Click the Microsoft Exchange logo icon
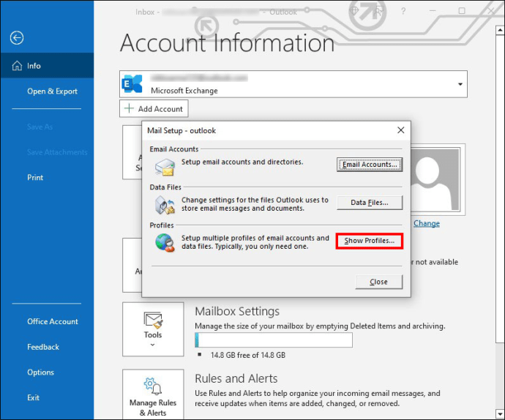This screenshot has height=420, width=505. [132, 83]
